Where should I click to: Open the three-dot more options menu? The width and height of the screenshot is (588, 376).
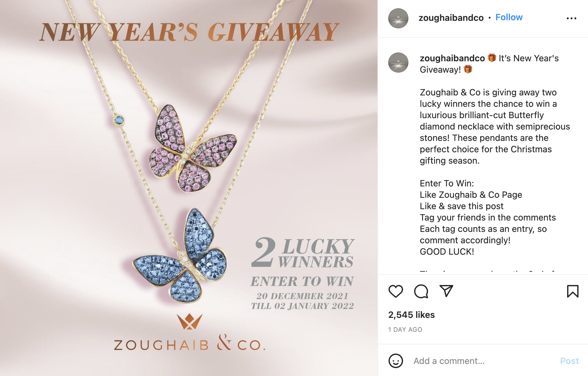(x=572, y=18)
